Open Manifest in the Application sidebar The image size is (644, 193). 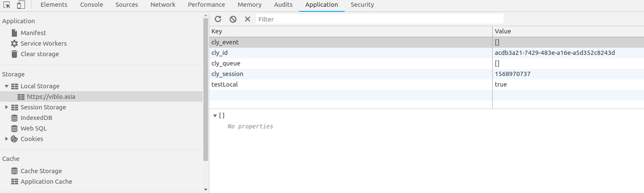[x=33, y=33]
